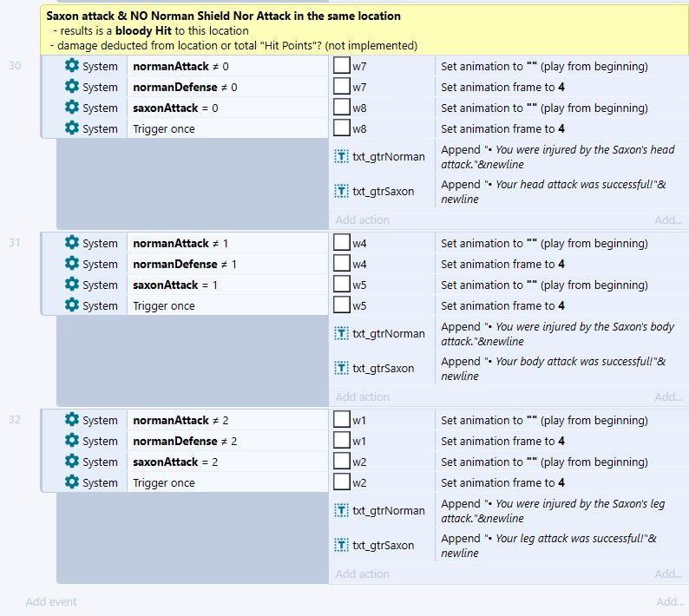
Task: Select event number 32 in the margin
Action: coord(15,420)
